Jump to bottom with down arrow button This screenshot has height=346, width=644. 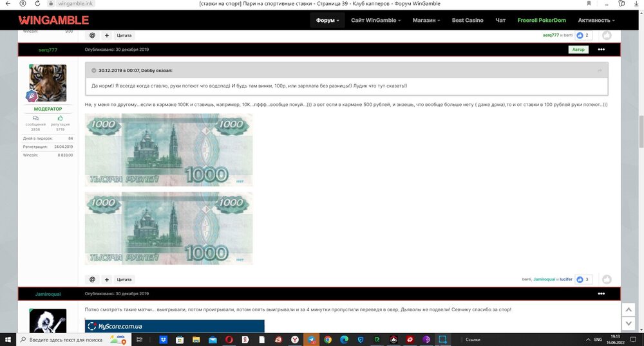[x=629, y=323]
